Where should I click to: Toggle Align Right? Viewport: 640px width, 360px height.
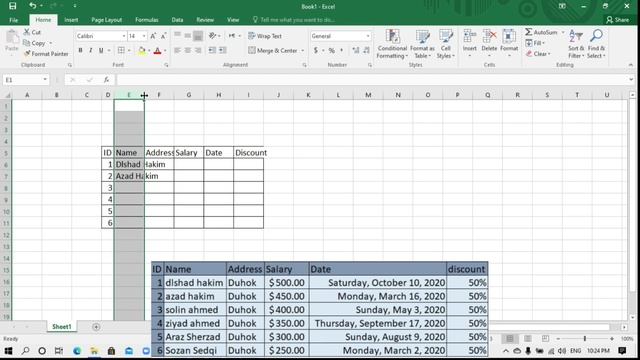[198, 50]
